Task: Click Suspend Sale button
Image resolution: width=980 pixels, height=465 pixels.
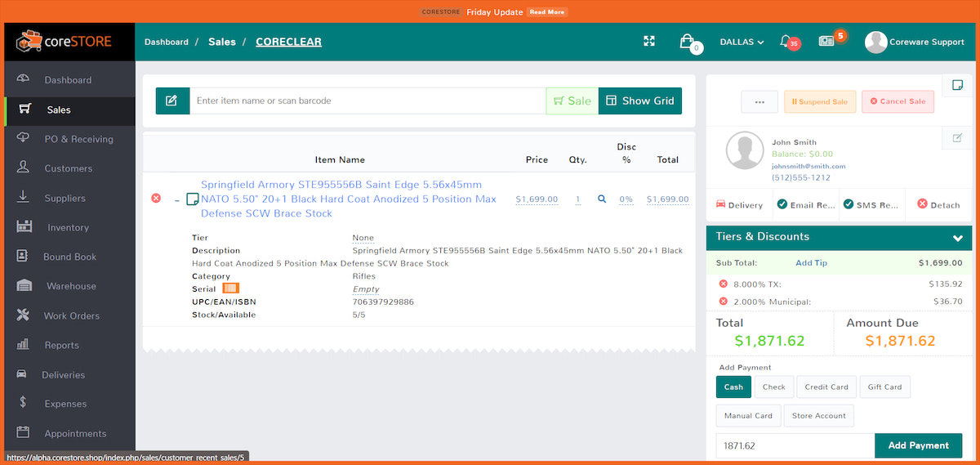Action: point(820,101)
